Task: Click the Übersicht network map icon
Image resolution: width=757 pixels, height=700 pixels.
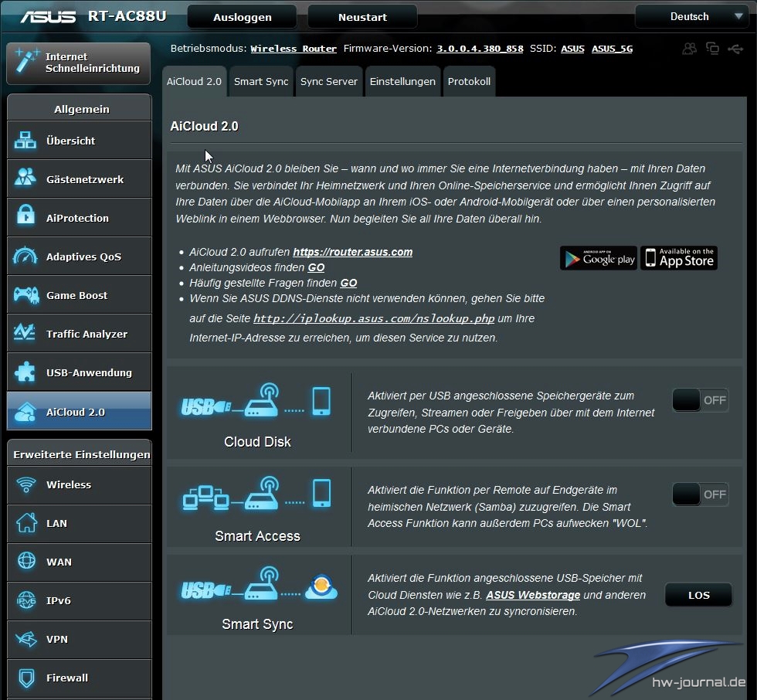Action: click(25, 140)
